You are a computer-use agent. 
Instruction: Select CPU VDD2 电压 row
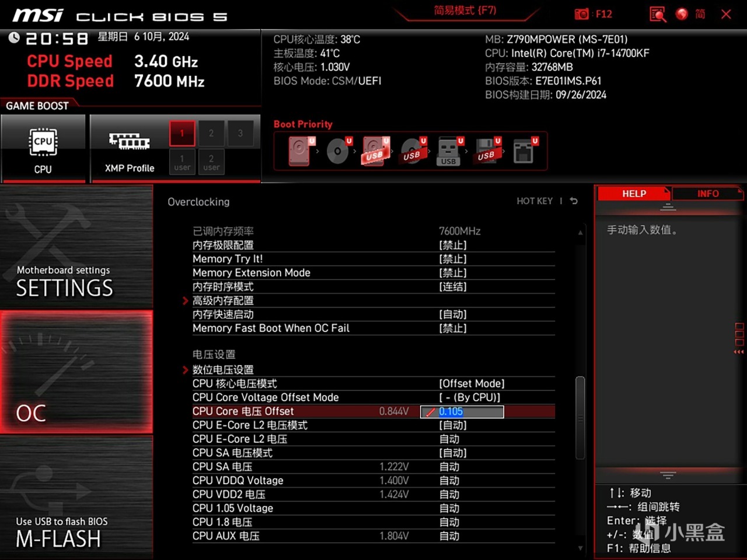373,495
